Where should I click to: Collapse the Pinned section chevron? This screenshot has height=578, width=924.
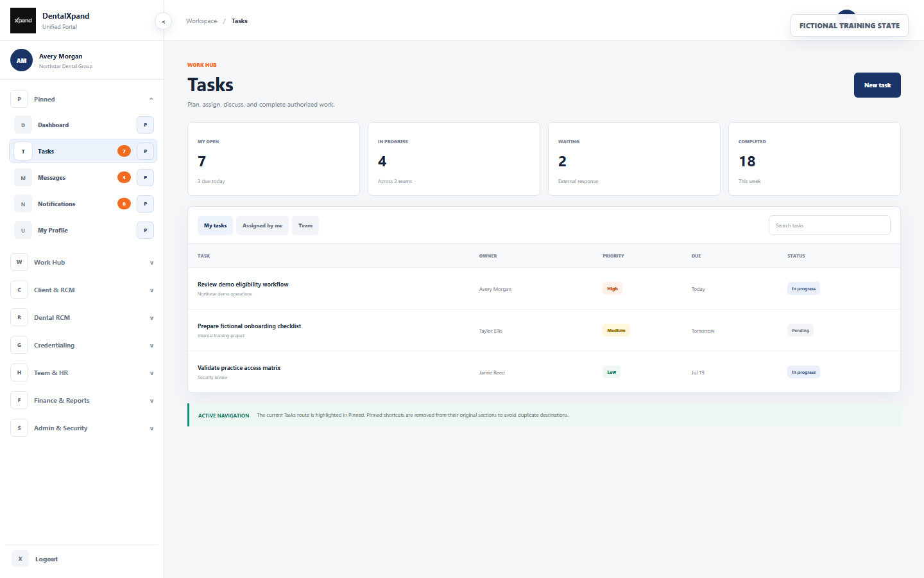151,99
